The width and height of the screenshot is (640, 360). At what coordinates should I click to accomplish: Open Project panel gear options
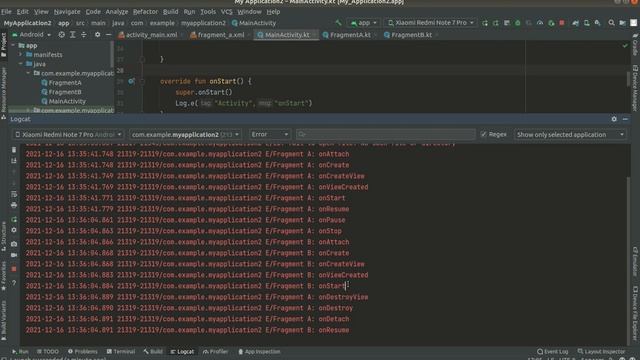click(x=97, y=35)
